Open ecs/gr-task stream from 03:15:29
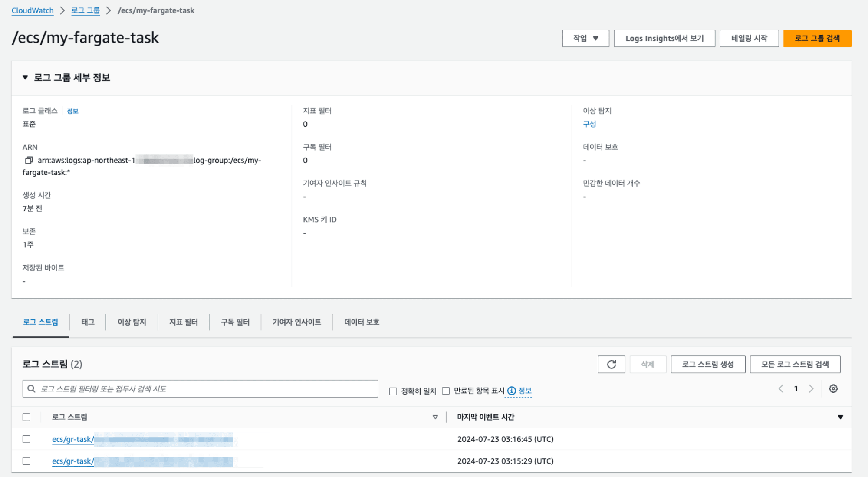The width and height of the screenshot is (868, 477). pyautogui.click(x=142, y=461)
